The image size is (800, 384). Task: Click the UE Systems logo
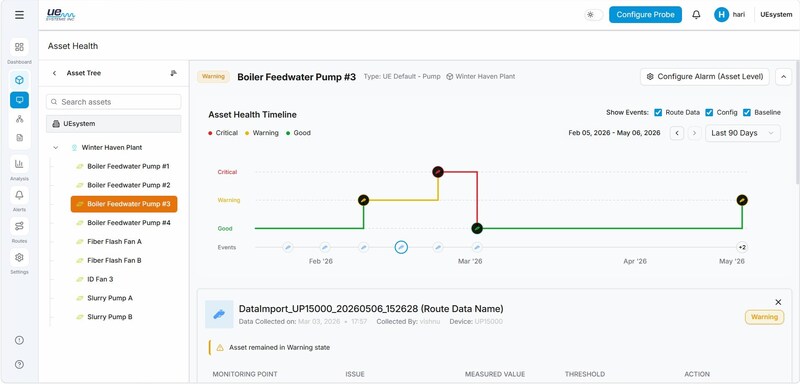coord(61,14)
